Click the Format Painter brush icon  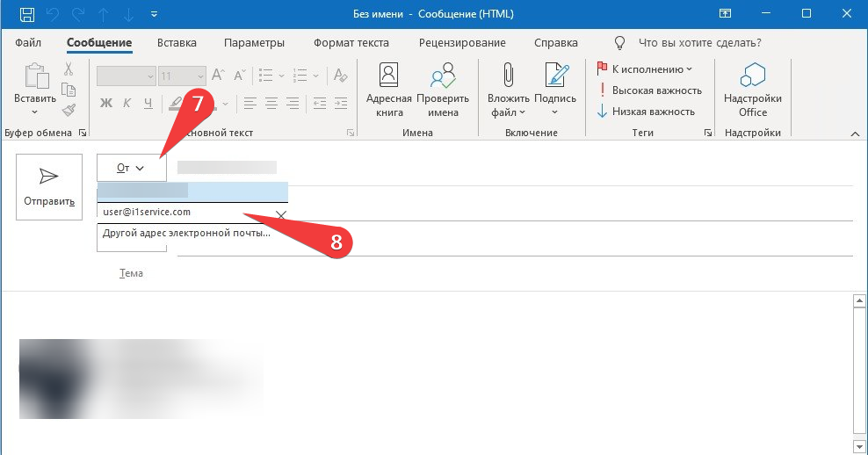69,110
